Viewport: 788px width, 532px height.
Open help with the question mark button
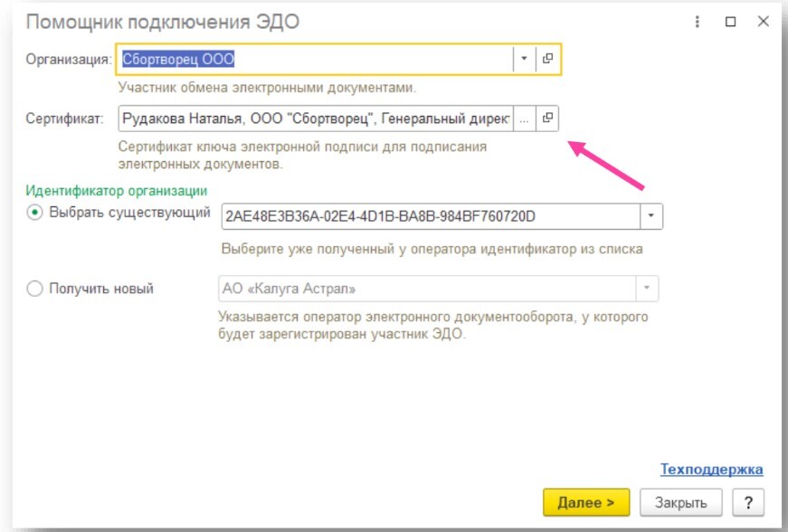[x=748, y=501]
